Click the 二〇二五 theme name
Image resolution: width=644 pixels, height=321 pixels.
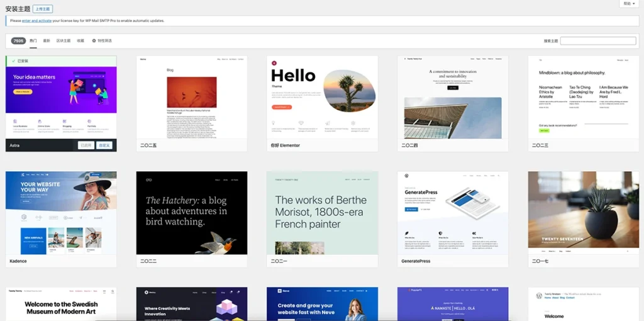148,145
